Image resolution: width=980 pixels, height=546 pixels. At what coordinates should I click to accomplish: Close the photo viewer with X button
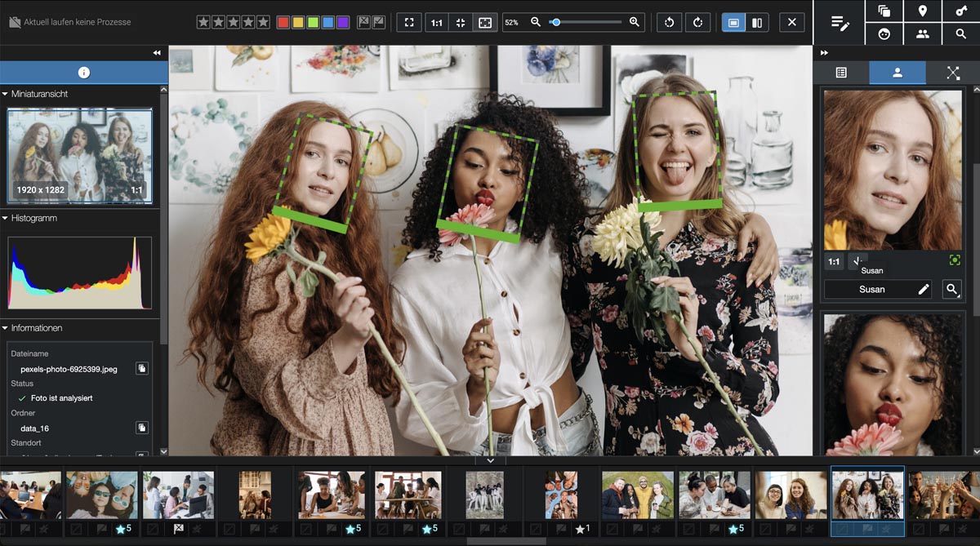pyautogui.click(x=791, y=22)
